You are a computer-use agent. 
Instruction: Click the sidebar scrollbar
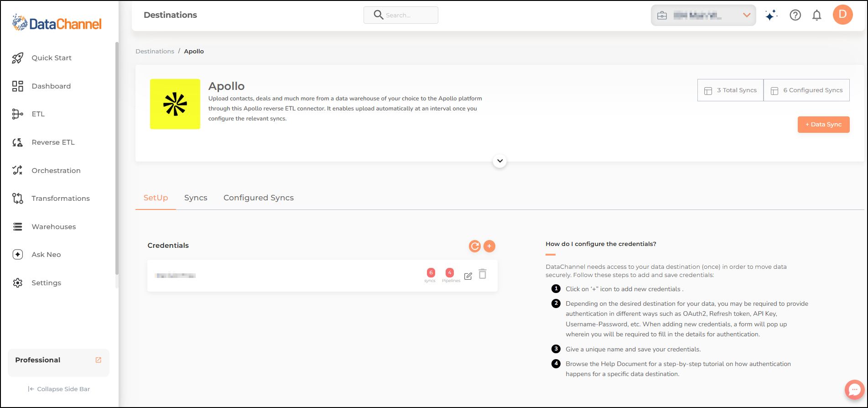click(117, 158)
